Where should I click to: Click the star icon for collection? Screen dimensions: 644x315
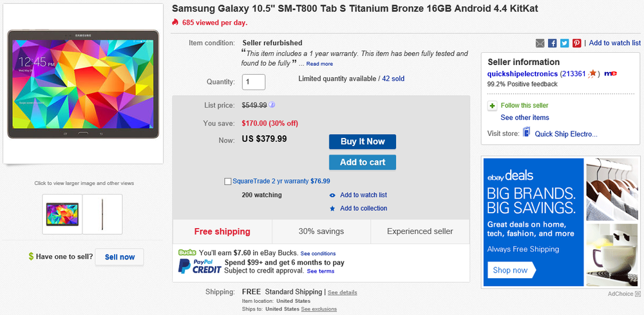click(x=332, y=209)
